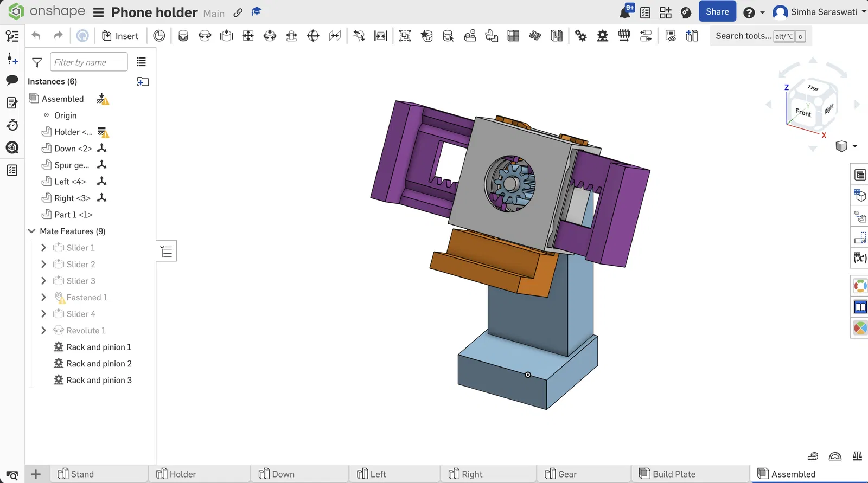This screenshot has height=483, width=868.
Task: Click the variable table (x) icon
Action: click(x=860, y=258)
